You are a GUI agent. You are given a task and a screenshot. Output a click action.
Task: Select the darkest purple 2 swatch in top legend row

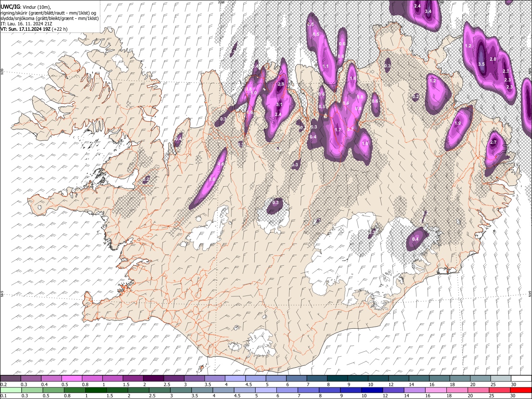coord(153,378)
